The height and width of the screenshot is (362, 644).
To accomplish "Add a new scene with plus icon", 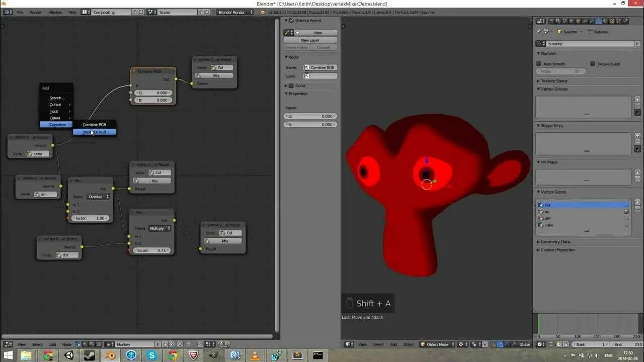I will [201, 12].
